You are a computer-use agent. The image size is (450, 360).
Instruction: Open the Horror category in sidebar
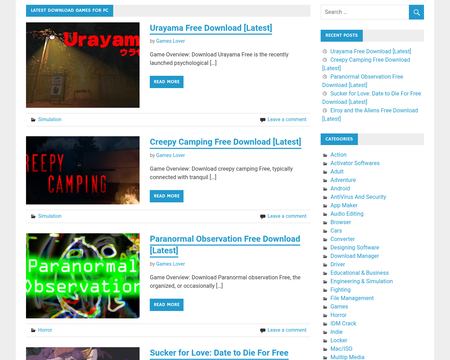tap(338, 315)
